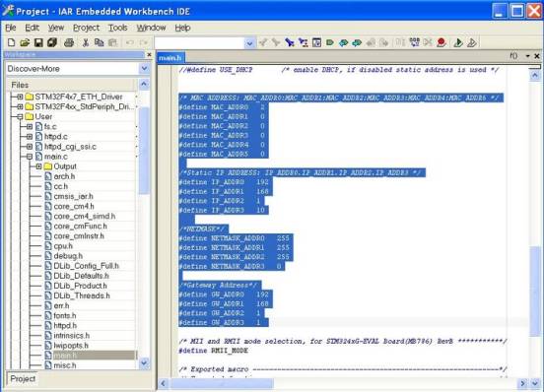Open the Edit menu

(x=32, y=28)
